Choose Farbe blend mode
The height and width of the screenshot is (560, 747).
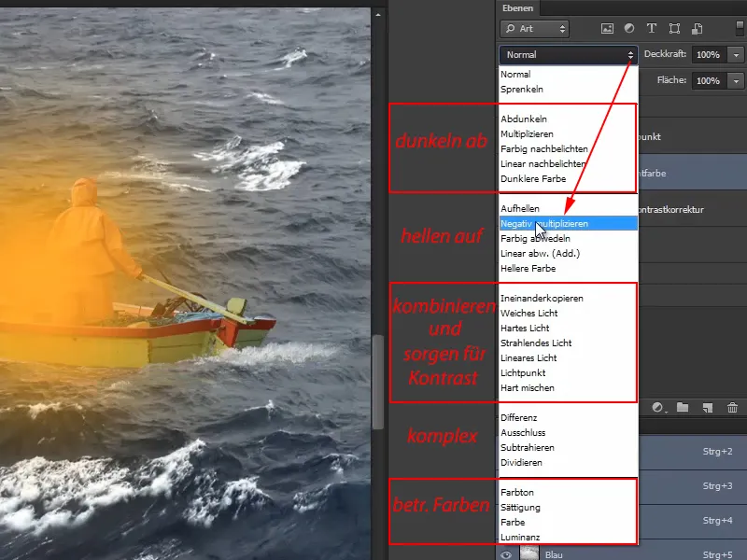569,523
